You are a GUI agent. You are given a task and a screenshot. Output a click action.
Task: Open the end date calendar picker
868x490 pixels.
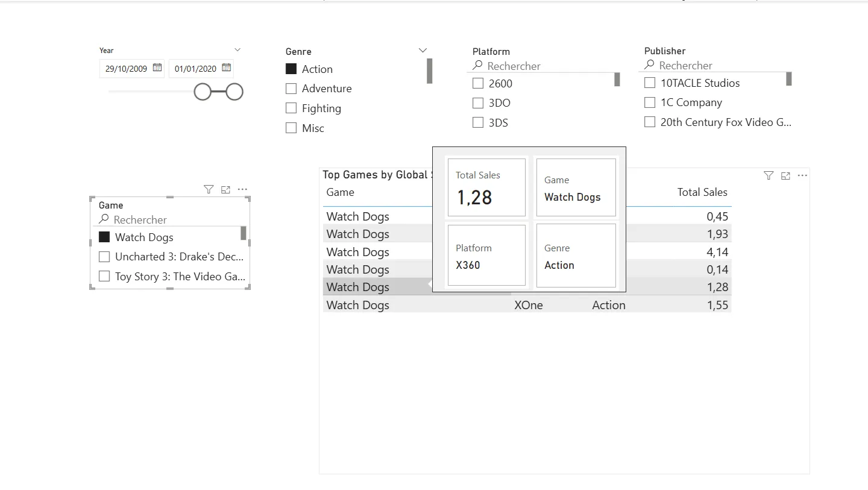click(x=227, y=68)
